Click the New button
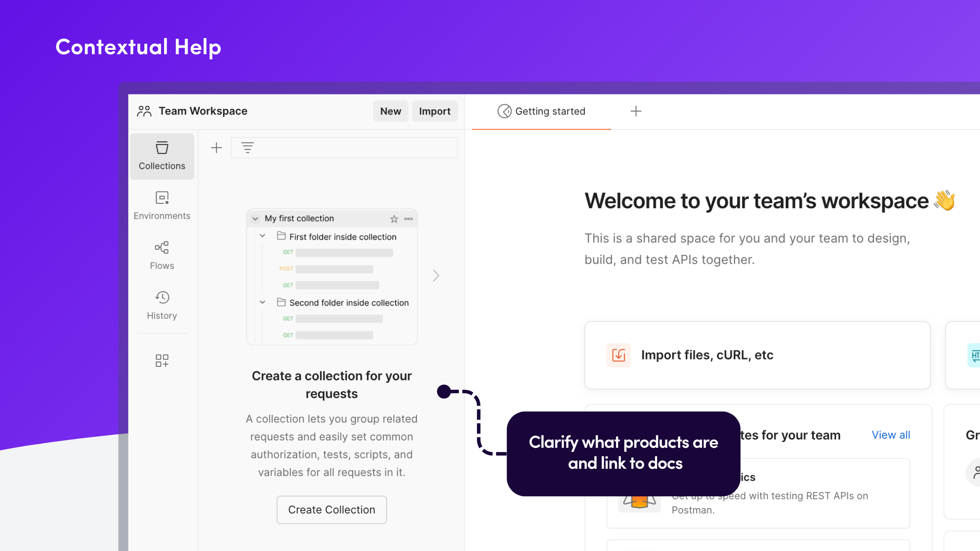980x551 pixels. pyautogui.click(x=390, y=112)
